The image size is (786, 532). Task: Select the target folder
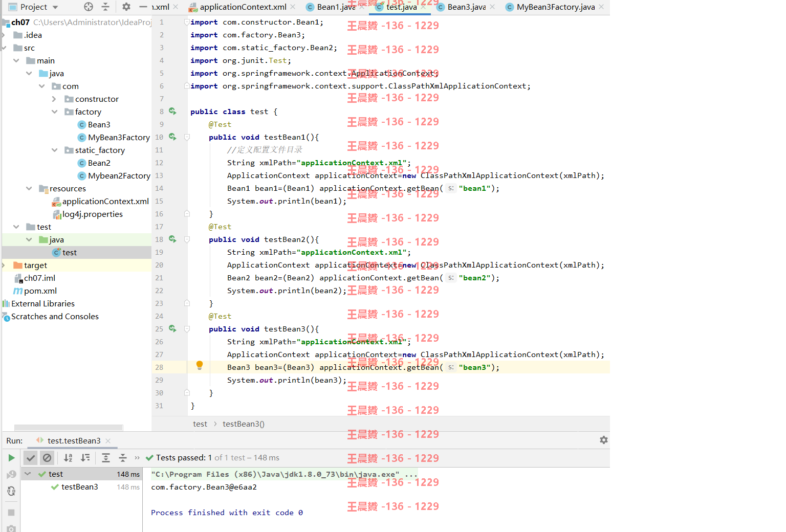[30, 265]
